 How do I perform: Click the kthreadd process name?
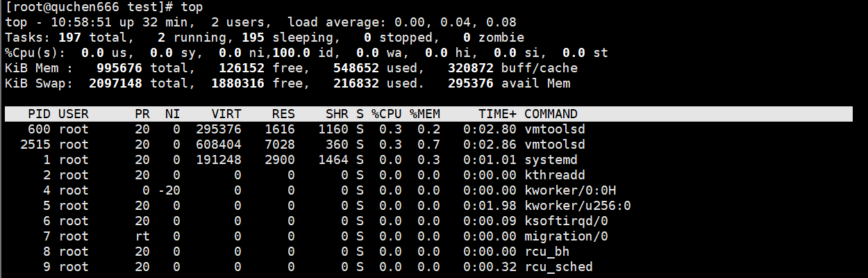(555, 175)
